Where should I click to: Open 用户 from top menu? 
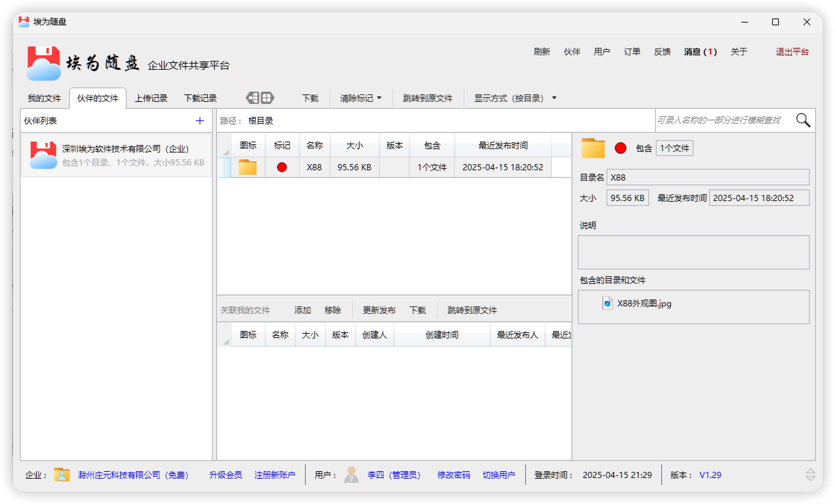(x=602, y=52)
